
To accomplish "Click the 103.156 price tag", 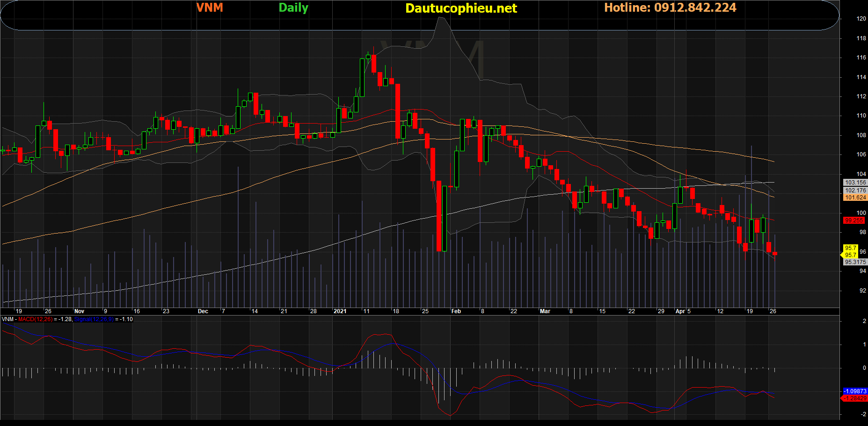I will click(855, 183).
